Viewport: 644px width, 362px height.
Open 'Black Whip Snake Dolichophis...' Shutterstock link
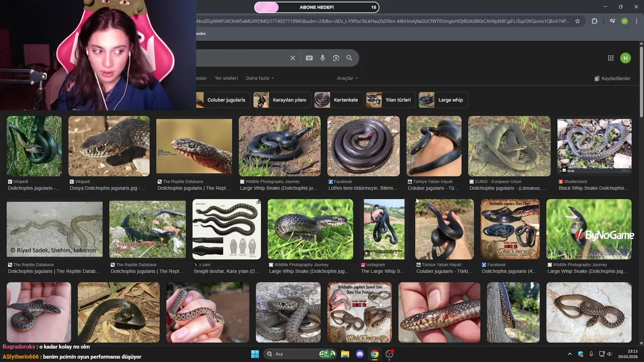pos(594,188)
